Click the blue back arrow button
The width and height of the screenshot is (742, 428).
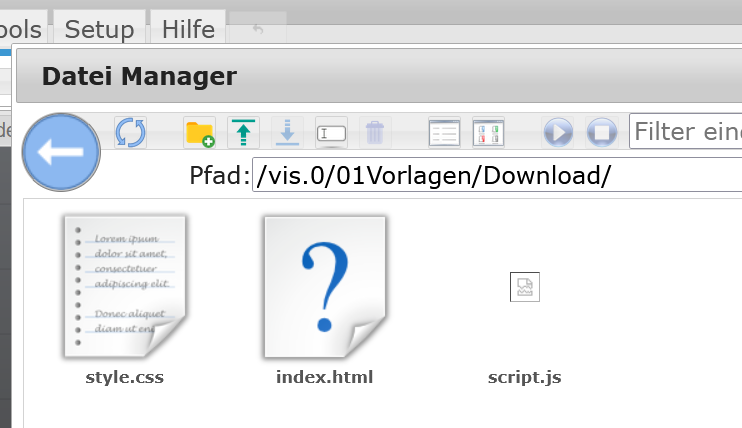(x=60, y=152)
